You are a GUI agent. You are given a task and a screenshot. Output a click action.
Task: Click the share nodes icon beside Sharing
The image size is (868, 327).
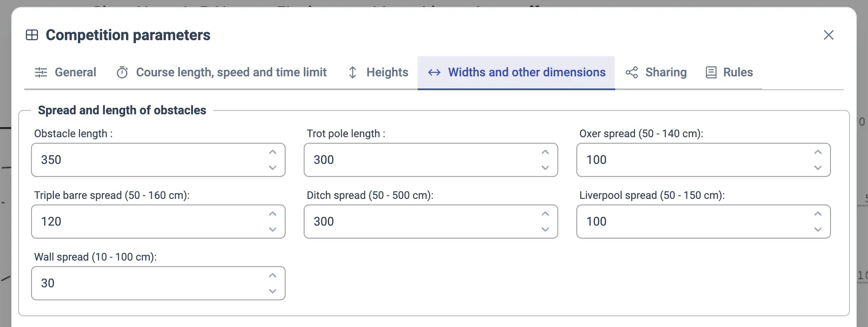(632, 72)
